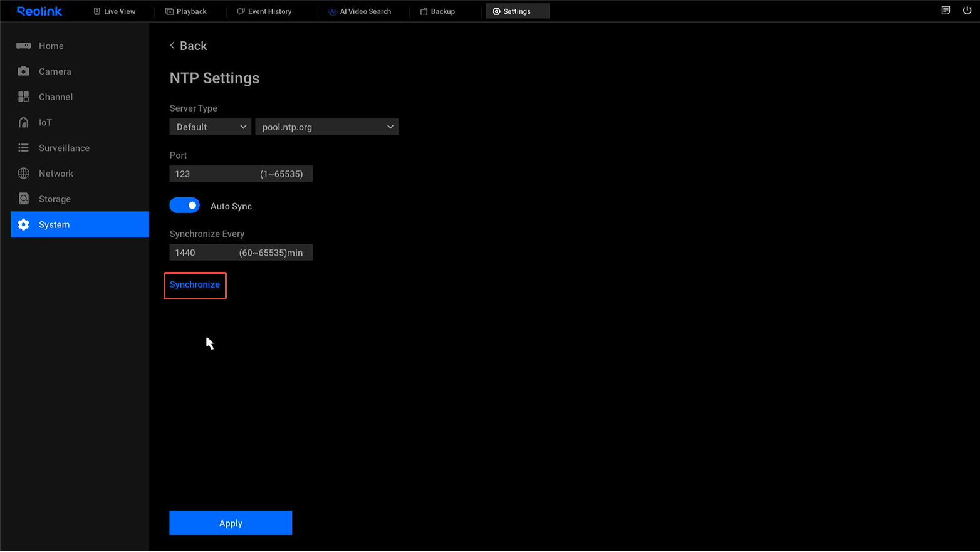This screenshot has height=552, width=980.
Task: Go back using the Back chevron
Action: 172,46
